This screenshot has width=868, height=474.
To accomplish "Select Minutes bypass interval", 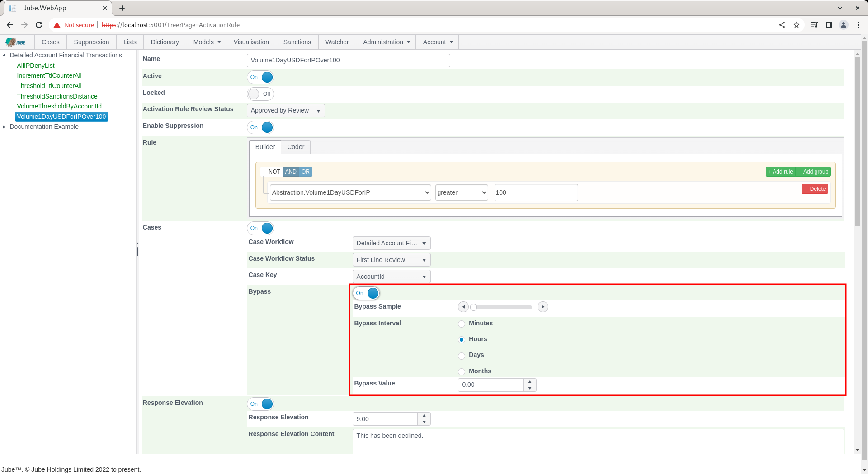I will (x=462, y=324).
